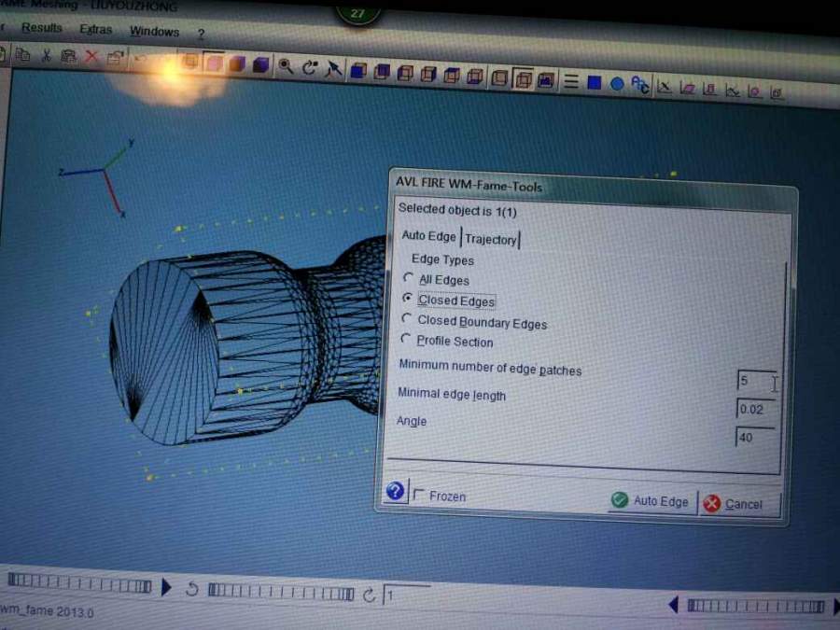Click the Angle value field
Viewport: 840px width, 630px height.
[756, 438]
